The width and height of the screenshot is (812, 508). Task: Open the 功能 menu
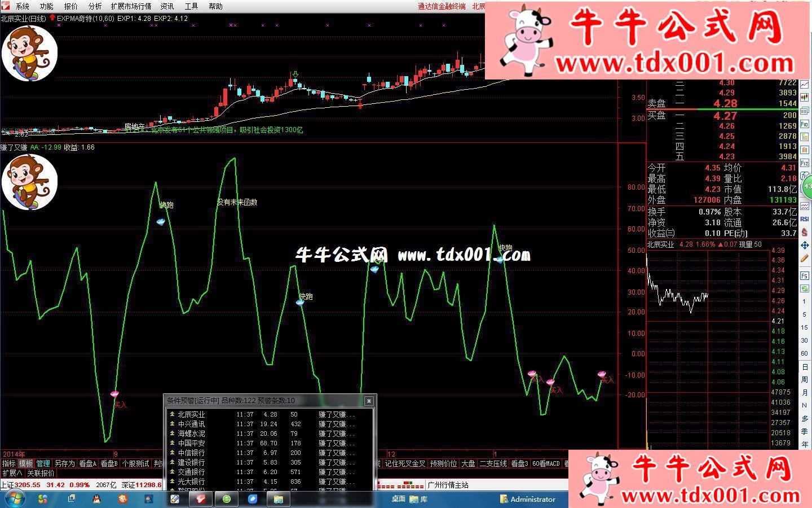click(x=46, y=6)
